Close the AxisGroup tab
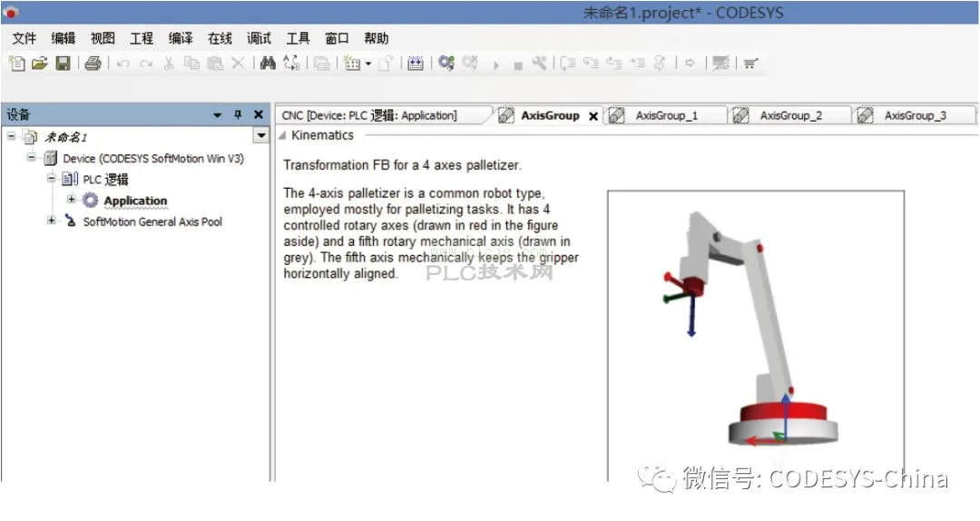The image size is (980, 521). click(593, 116)
